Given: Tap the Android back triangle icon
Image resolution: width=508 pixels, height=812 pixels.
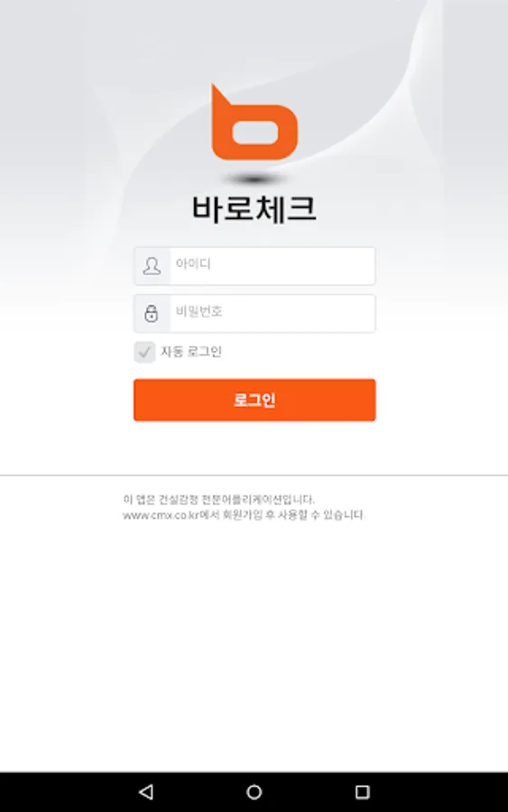Looking at the screenshot, I should point(146,791).
